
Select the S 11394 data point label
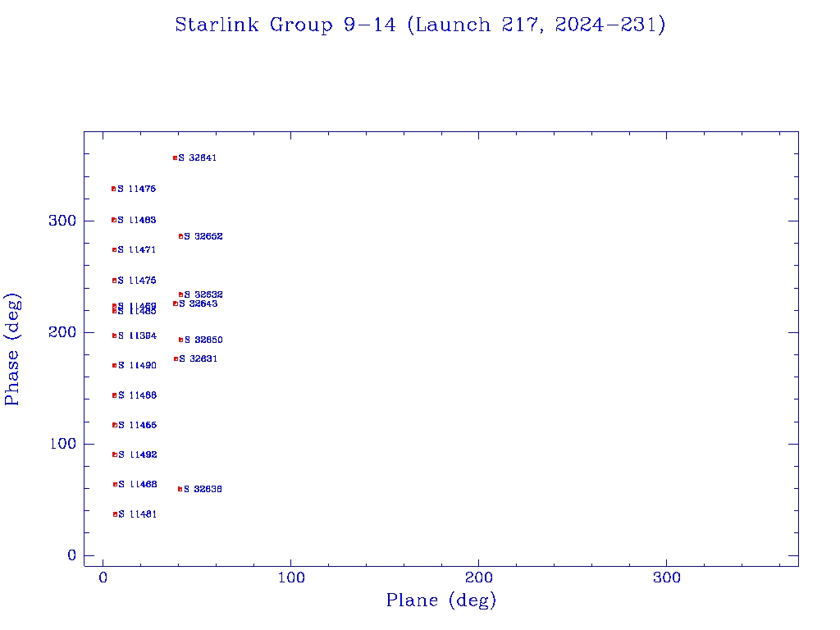click(x=137, y=336)
